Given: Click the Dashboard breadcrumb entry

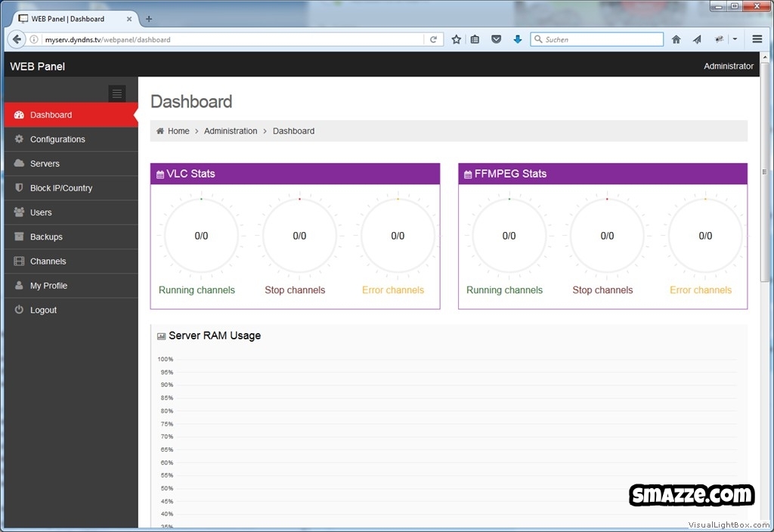Looking at the screenshot, I should (x=294, y=131).
